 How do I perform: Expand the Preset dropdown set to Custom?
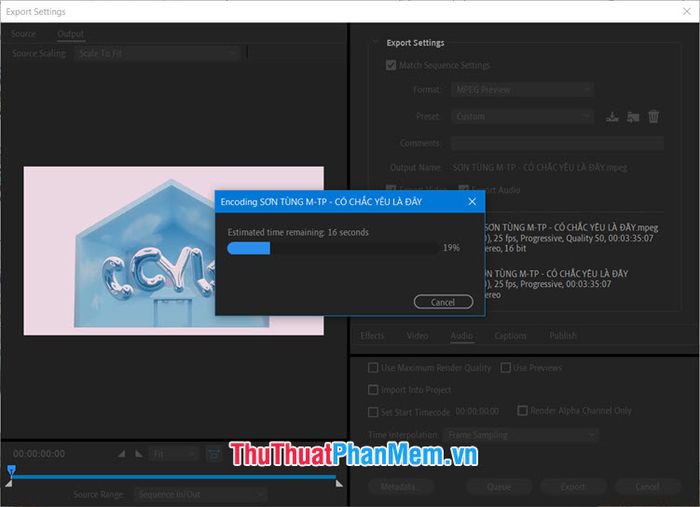coord(521,117)
